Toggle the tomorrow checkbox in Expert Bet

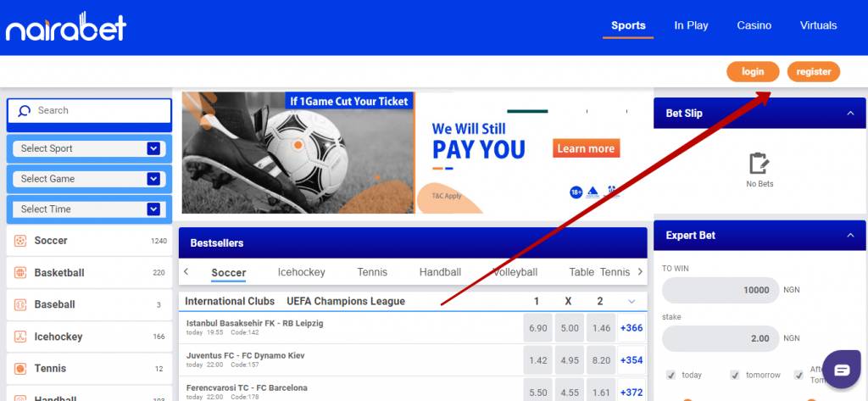click(735, 375)
